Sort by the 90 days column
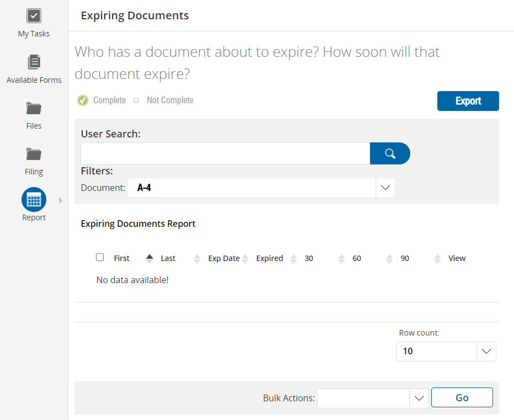This screenshot has width=514, height=420. (x=437, y=258)
